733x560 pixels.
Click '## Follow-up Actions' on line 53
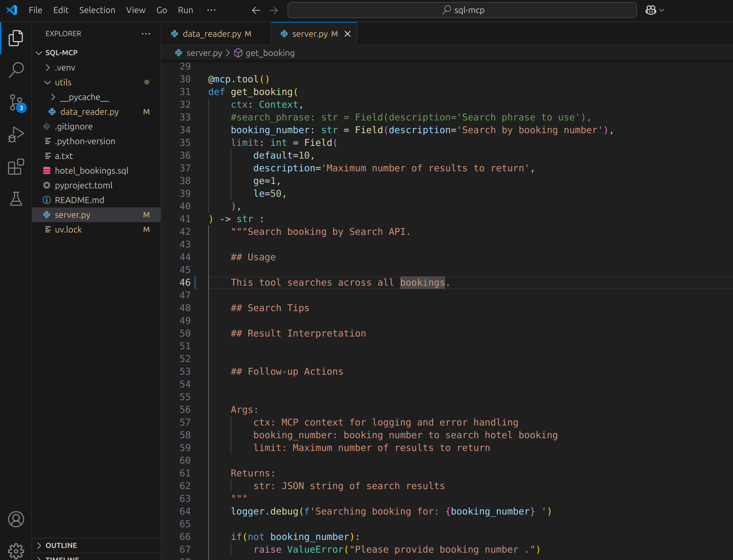click(287, 371)
